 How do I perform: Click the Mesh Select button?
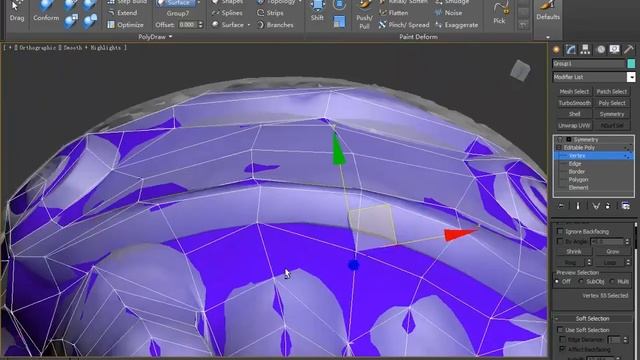click(574, 91)
